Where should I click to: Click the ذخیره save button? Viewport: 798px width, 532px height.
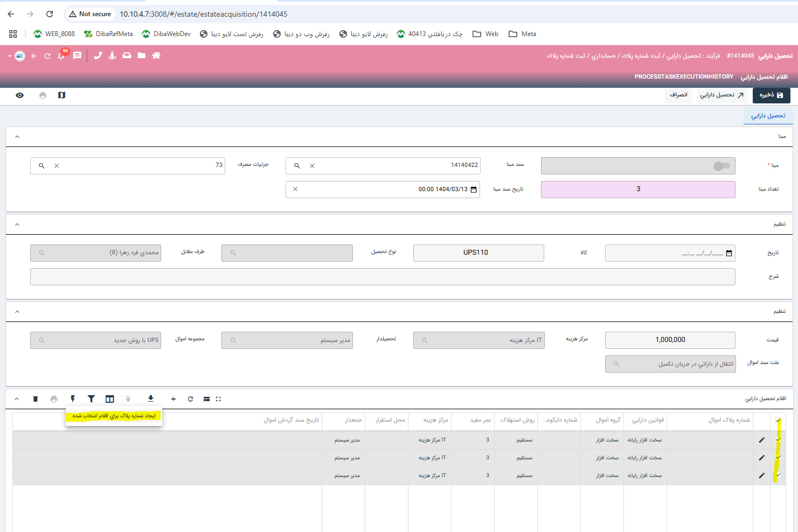pos(771,95)
